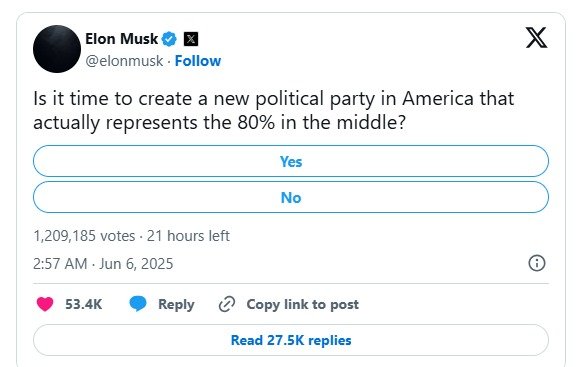Vote Yes in the poll

point(291,161)
